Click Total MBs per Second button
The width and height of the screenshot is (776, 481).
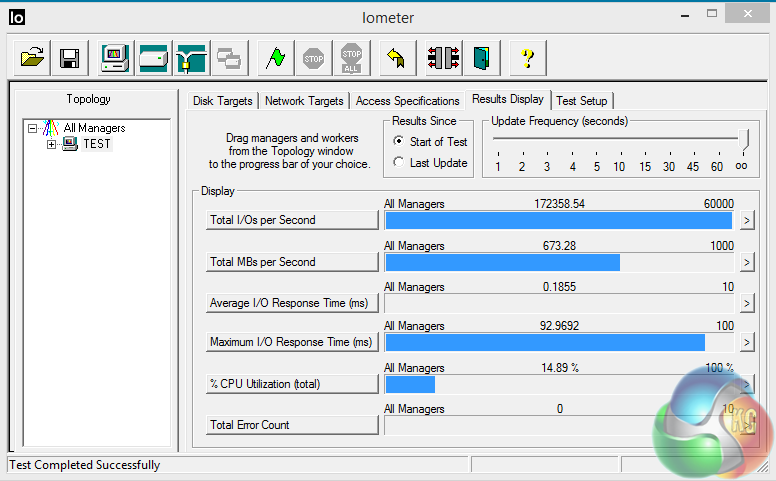tap(292, 262)
